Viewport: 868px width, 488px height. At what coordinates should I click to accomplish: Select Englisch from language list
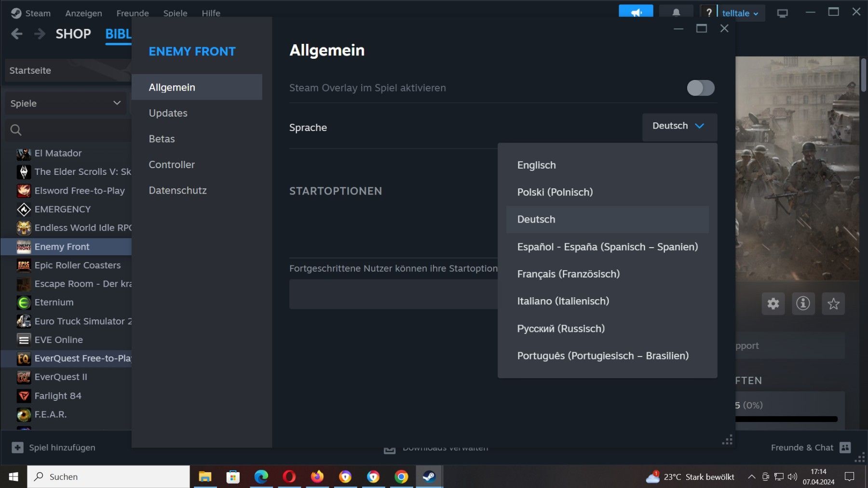[536, 165]
